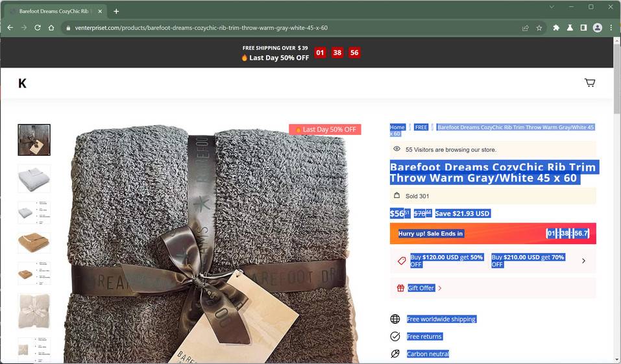The width and height of the screenshot is (621, 364).
Task: Click the 55 Visitors are browsing text
Action: pyautogui.click(x=451, y=150)
